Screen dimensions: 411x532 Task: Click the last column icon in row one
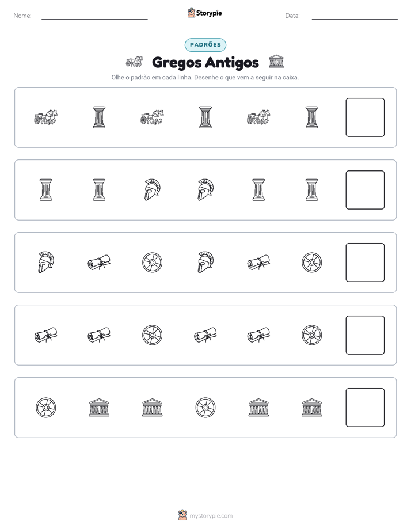point(311,117)
